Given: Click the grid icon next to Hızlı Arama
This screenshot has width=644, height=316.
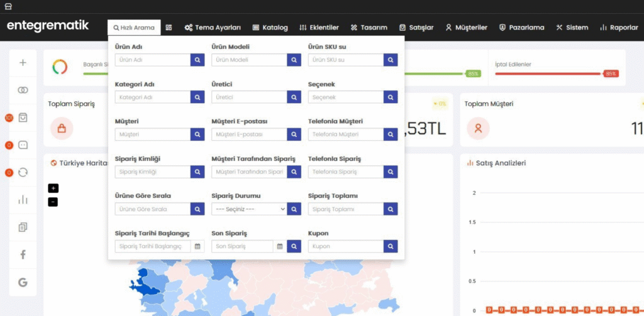Looking at the screenshot, I should (169, 28).
